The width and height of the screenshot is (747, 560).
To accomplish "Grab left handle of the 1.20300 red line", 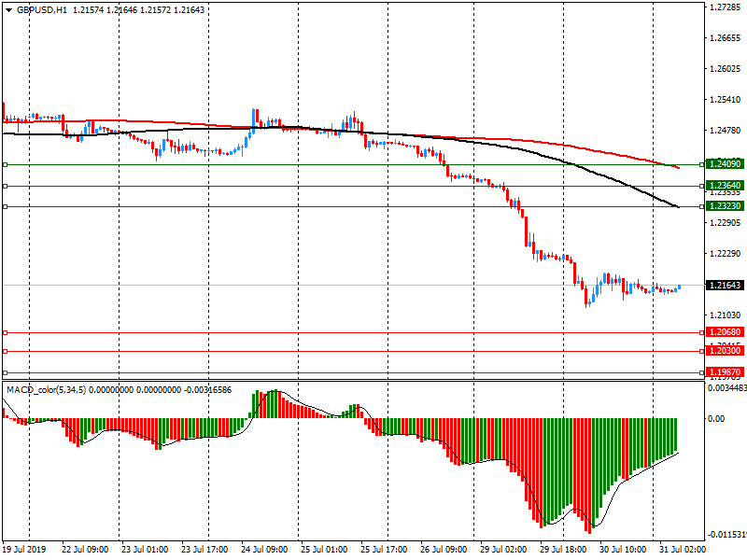I will (6, 352).
